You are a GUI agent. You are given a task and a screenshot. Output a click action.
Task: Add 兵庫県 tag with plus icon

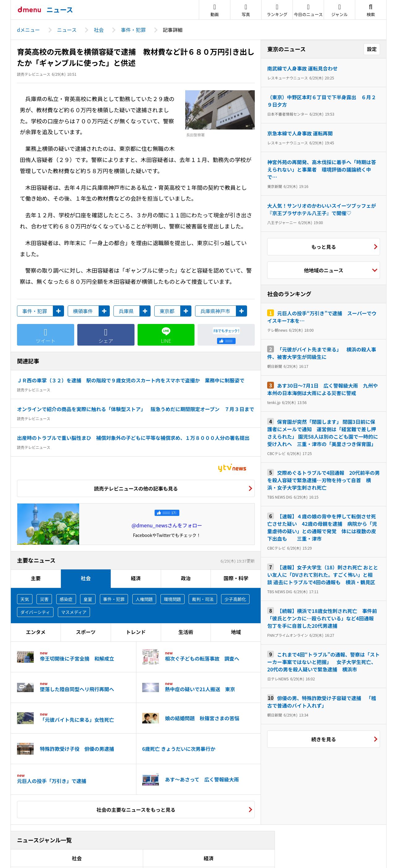(145, 311)
